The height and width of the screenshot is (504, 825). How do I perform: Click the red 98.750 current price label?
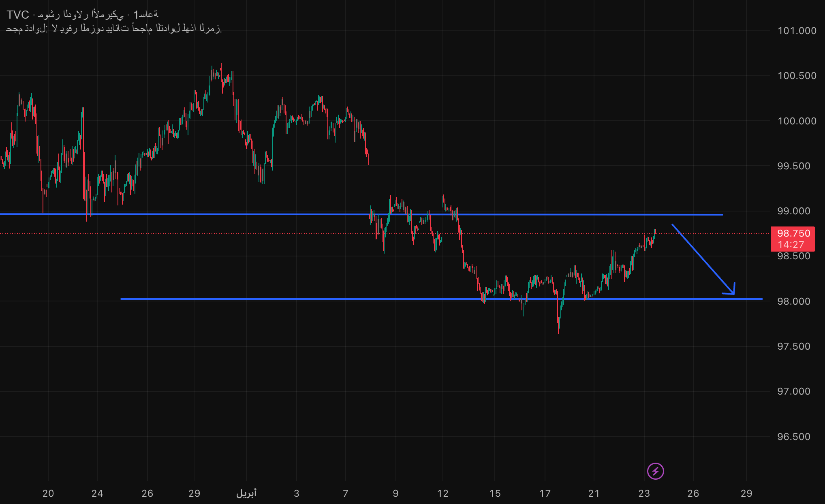(x=793, y=233)
